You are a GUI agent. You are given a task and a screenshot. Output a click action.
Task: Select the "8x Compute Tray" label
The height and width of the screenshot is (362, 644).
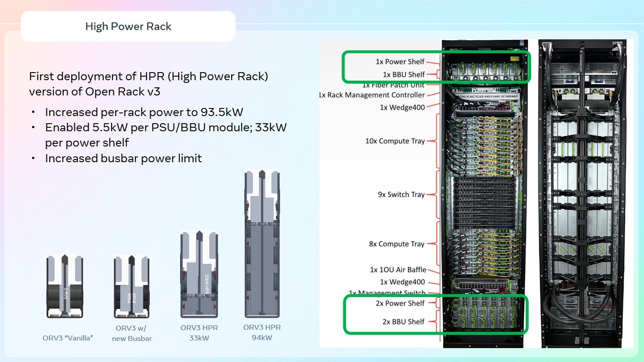tap(397, 244)
